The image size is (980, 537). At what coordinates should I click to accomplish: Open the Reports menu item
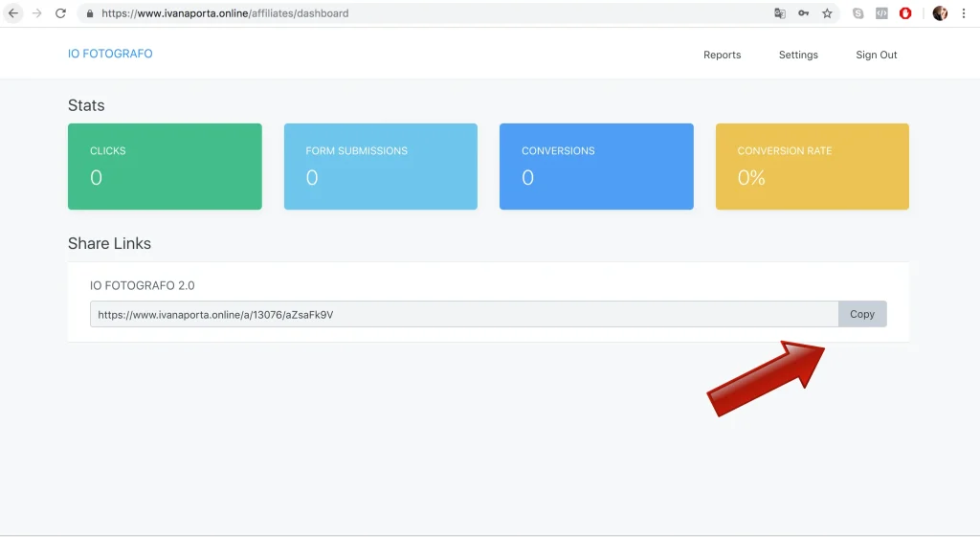point(722,55)
